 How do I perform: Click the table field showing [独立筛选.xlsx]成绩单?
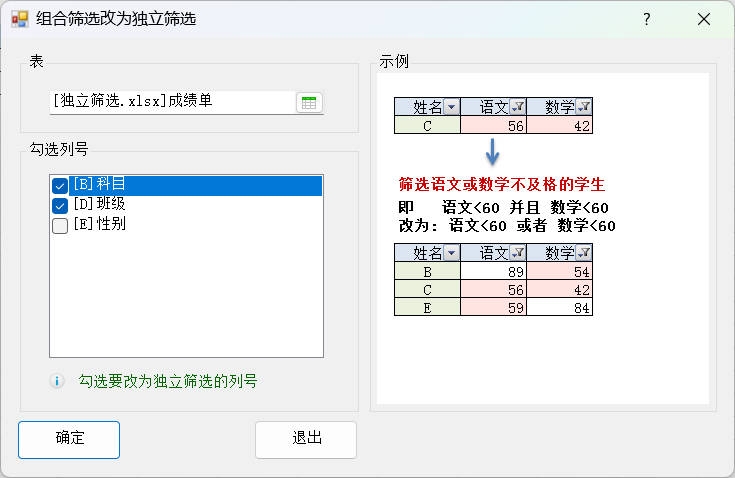click(170, 101)
